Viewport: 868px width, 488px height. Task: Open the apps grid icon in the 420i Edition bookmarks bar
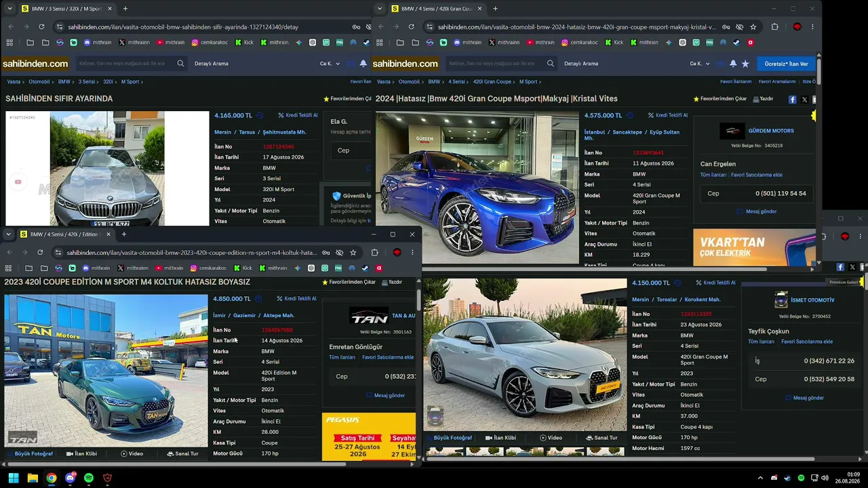point(8,268)
